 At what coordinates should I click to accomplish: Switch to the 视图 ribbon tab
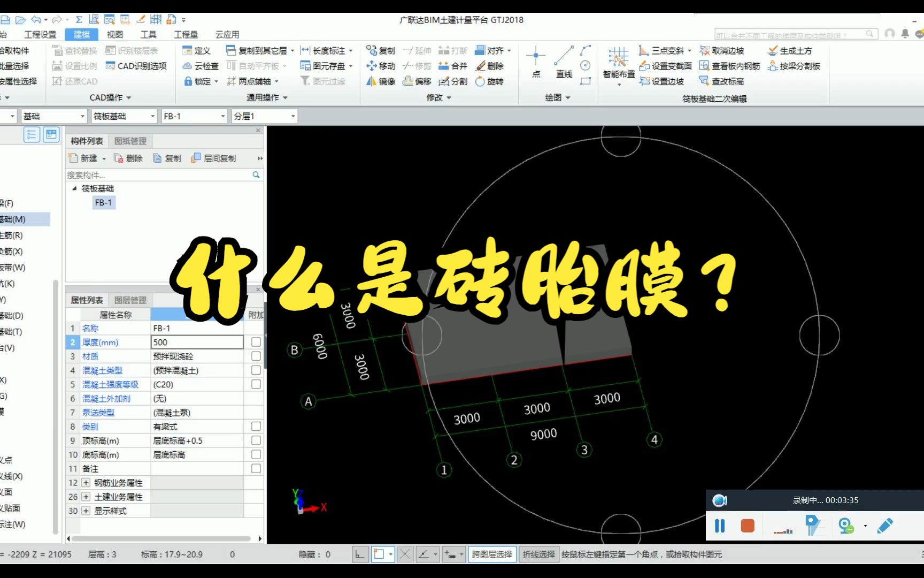coord(114,34)
